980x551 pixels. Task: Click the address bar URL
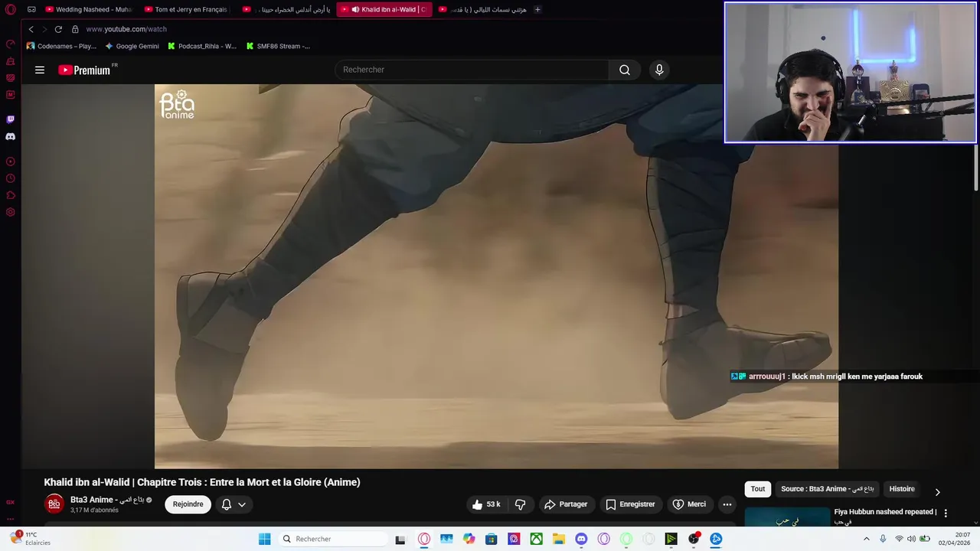[x=126, y=29]
